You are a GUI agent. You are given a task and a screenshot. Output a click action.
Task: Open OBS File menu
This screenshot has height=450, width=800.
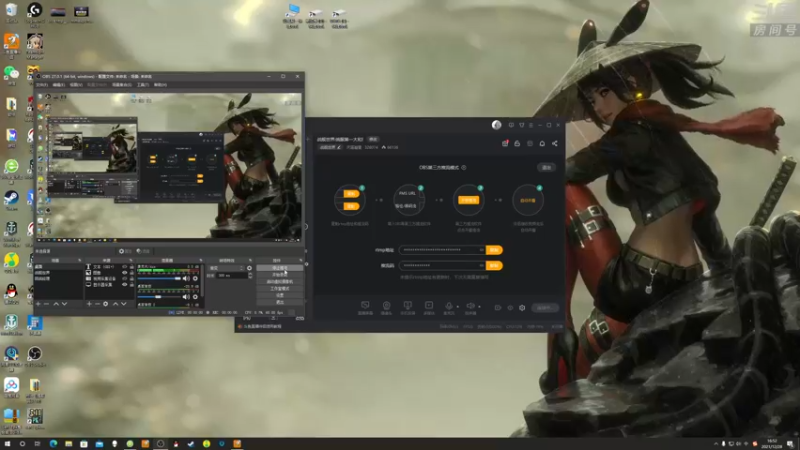[x=42, y=85]
